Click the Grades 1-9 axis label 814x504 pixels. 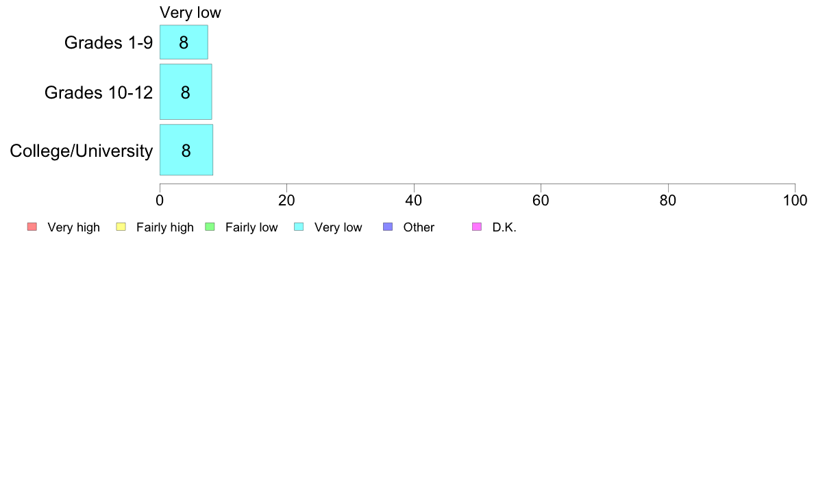pyautogui.click(x=108, y=42)
